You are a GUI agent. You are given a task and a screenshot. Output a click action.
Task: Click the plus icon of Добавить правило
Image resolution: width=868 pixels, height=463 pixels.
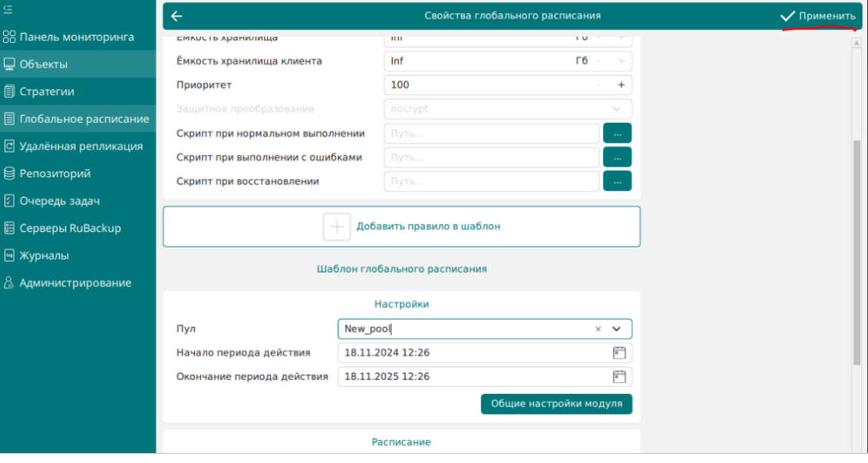pos(337,227)
